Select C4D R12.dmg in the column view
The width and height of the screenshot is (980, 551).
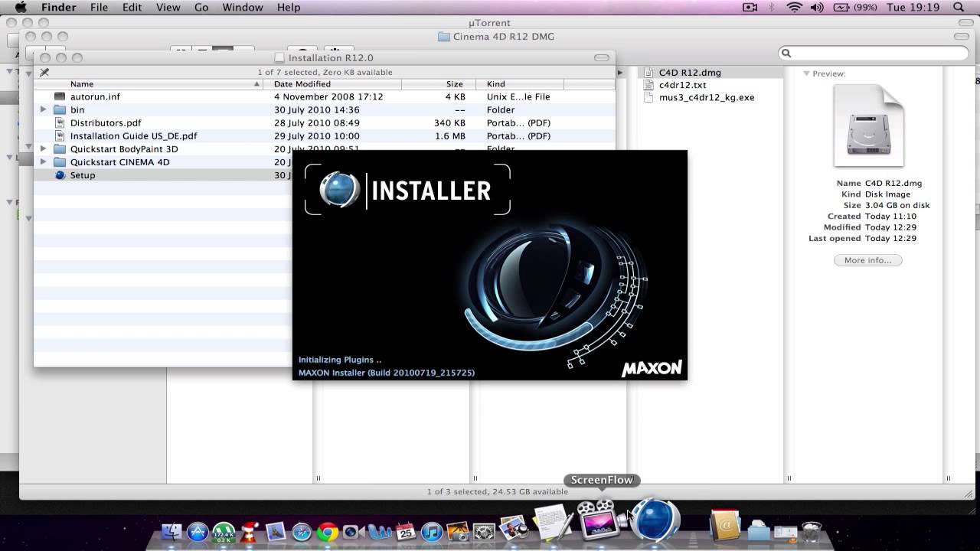[710, 73]
